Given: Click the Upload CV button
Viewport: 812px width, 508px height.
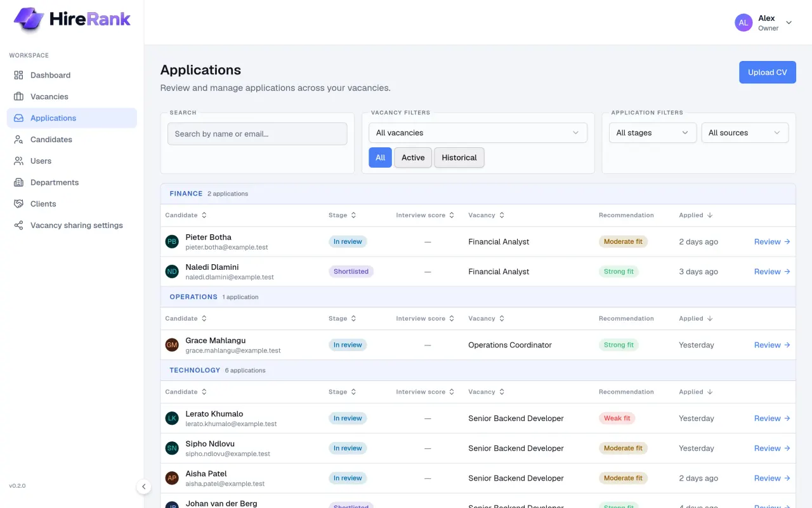Looking at the screenshot, I should (x=767, y=72).
